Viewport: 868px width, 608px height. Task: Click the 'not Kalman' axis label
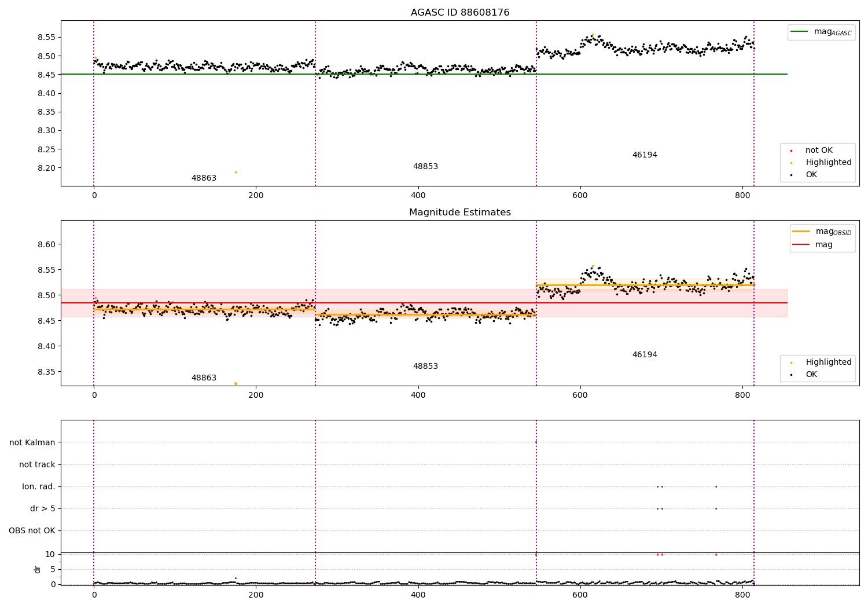(32, 443)
